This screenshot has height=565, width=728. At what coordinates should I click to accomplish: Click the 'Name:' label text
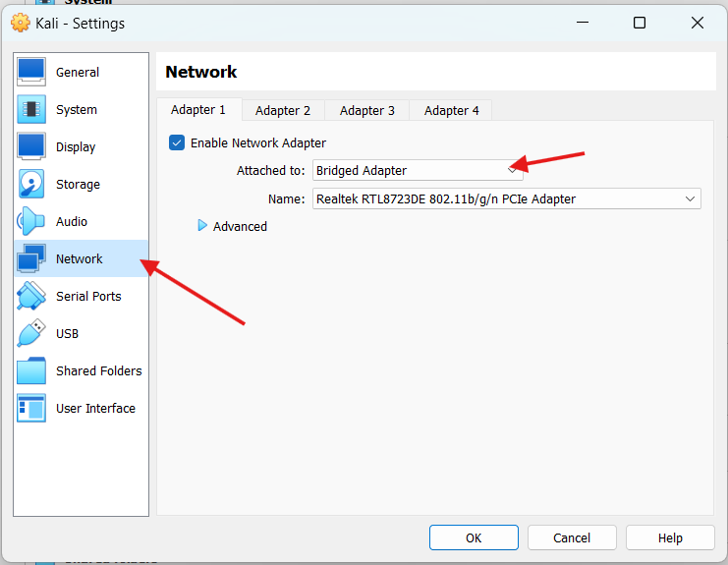[x=287, y=199]
